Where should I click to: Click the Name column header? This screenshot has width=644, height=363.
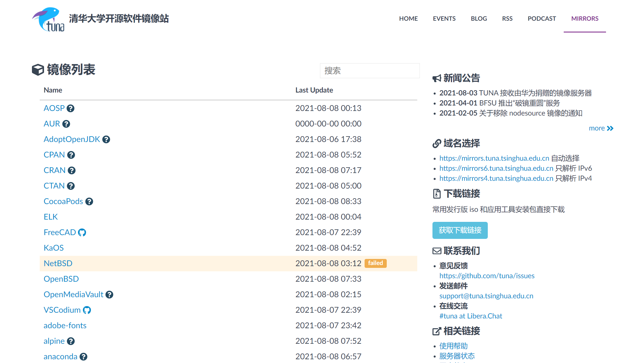pos(53,90)
